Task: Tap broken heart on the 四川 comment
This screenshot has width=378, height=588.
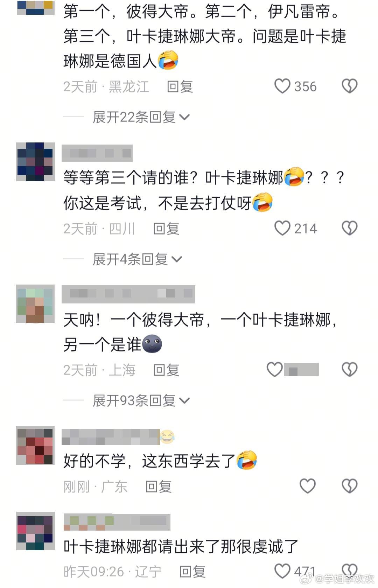Action: pyautogui.click(x=349, y=228)
